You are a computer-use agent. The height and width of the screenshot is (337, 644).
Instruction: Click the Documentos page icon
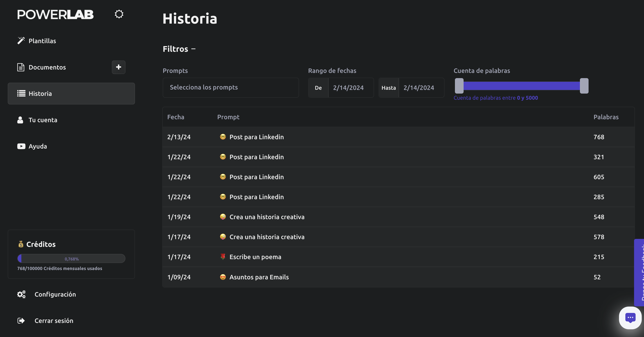coord(21,67)
